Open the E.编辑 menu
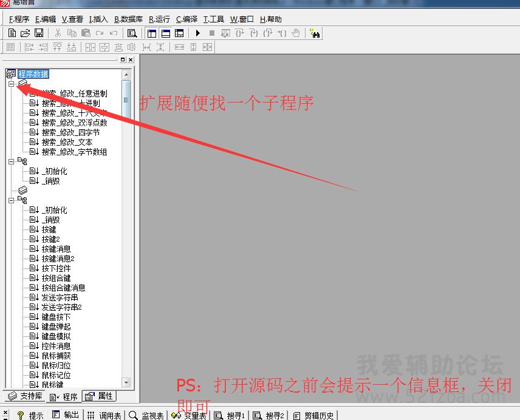The width and height of the screenshot is (520, 420). pyautogui.click(x=46, y=19)
